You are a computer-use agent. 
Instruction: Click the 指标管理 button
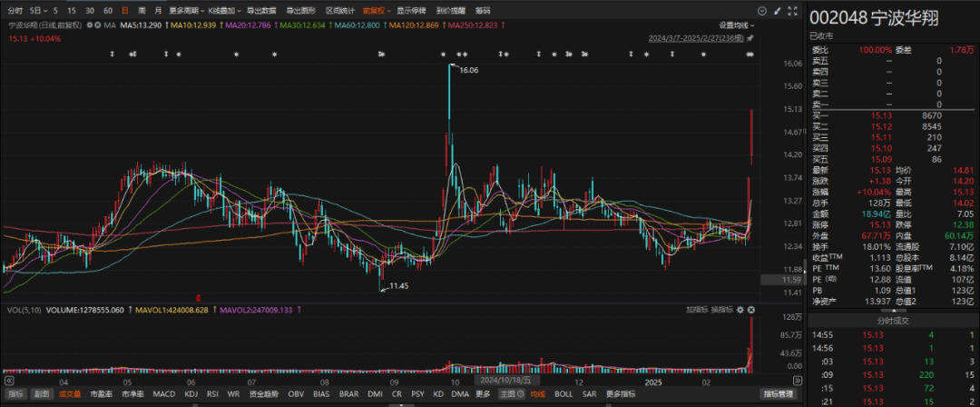click(778, 394)
